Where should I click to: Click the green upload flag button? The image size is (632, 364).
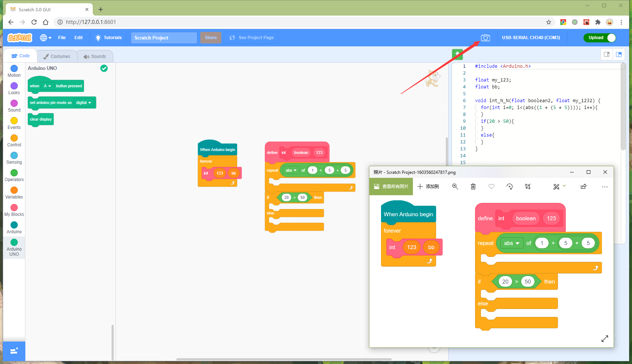[457, 54]
